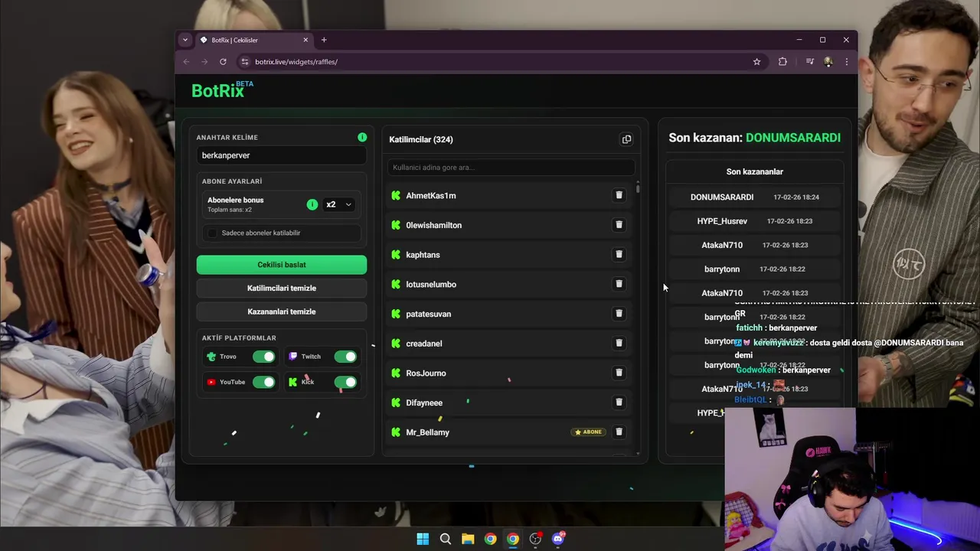The image size is (980, 551).
Task: Remove Difayneee with trash icon
Action: (x=619, y=403)
